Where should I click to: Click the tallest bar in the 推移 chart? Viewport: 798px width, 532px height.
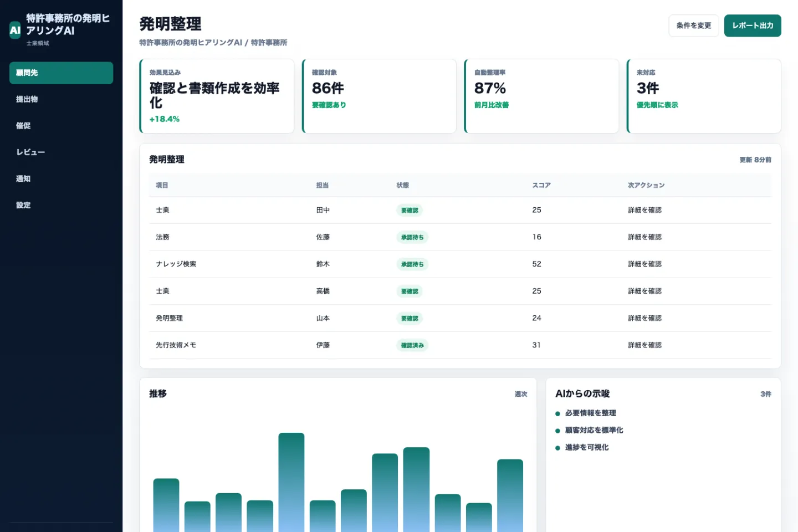tap(291, 482)
